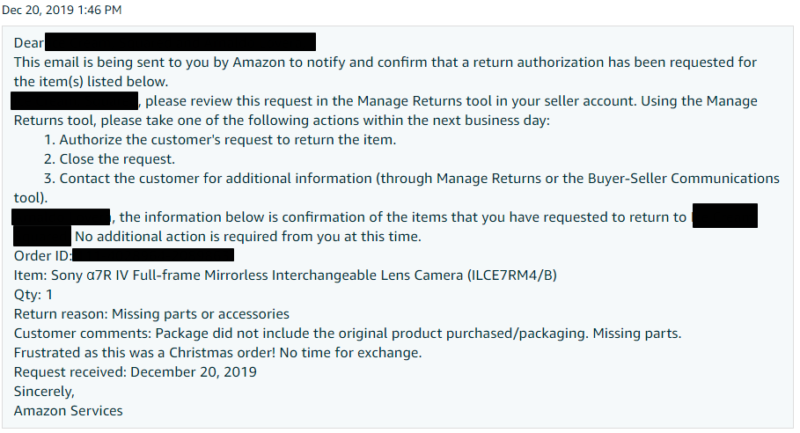
Task: Click the redacted Order ID value
Action: point(153,255)
